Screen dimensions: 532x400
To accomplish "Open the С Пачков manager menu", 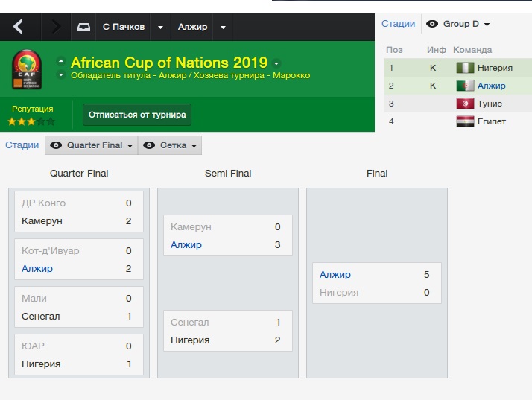I will pos(123,28).
